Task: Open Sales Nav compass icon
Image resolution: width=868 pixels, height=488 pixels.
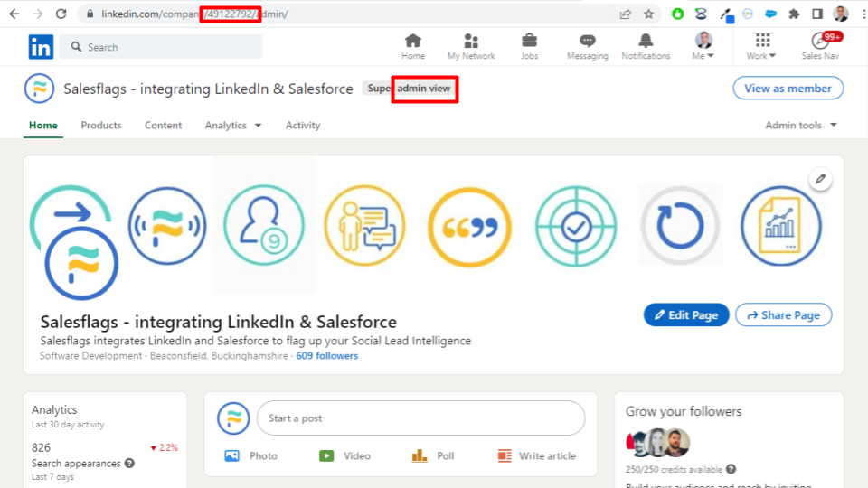Action: 820,46
